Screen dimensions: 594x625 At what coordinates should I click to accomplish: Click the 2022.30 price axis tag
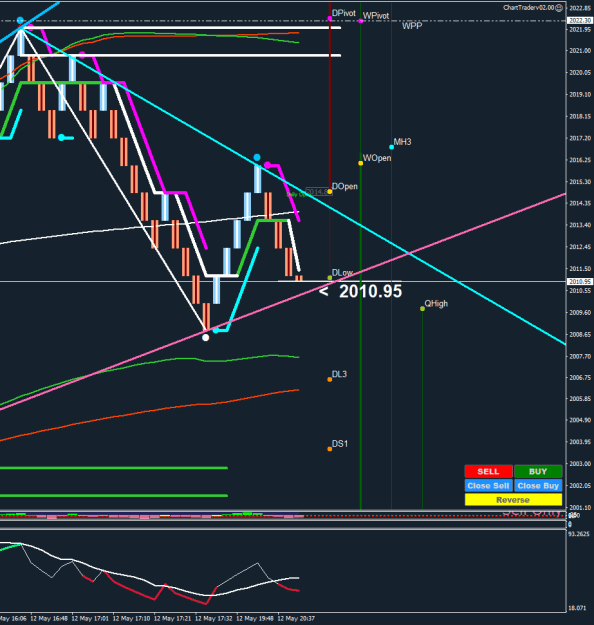(x=580, y=20)
